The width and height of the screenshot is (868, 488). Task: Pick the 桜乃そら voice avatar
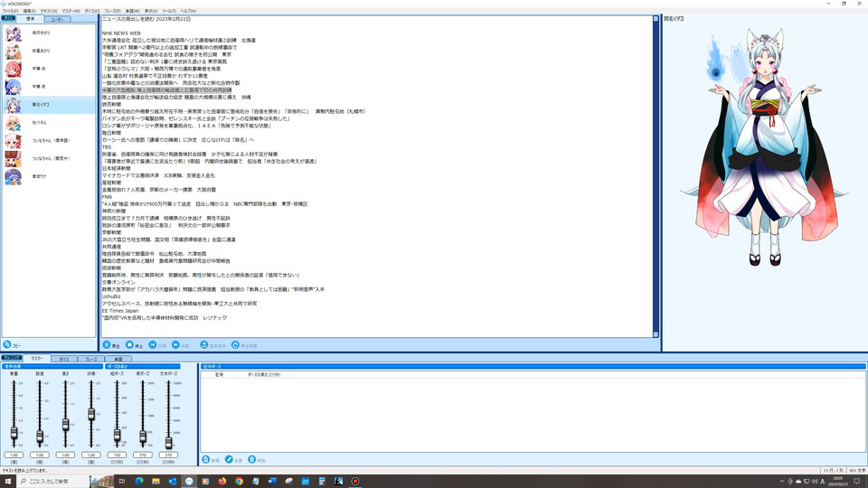(13, 123)
